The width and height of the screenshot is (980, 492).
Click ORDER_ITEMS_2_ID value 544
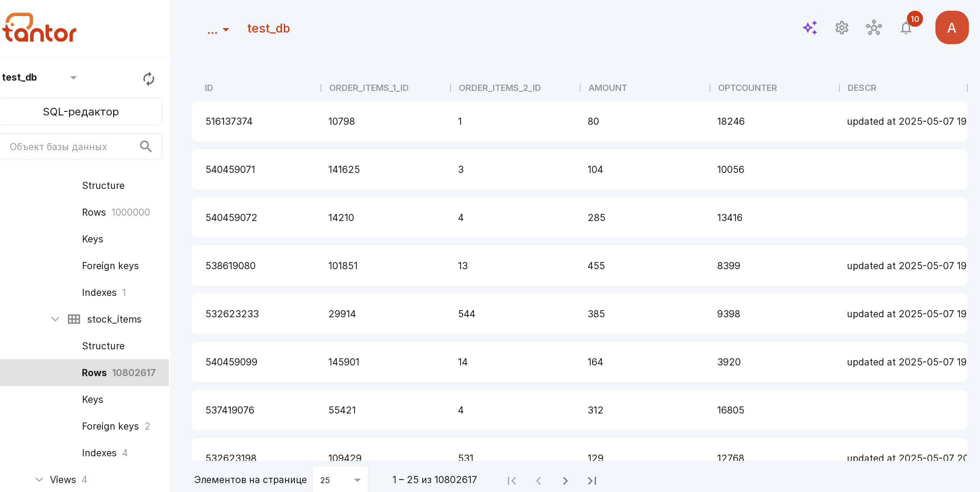(466, 314)
